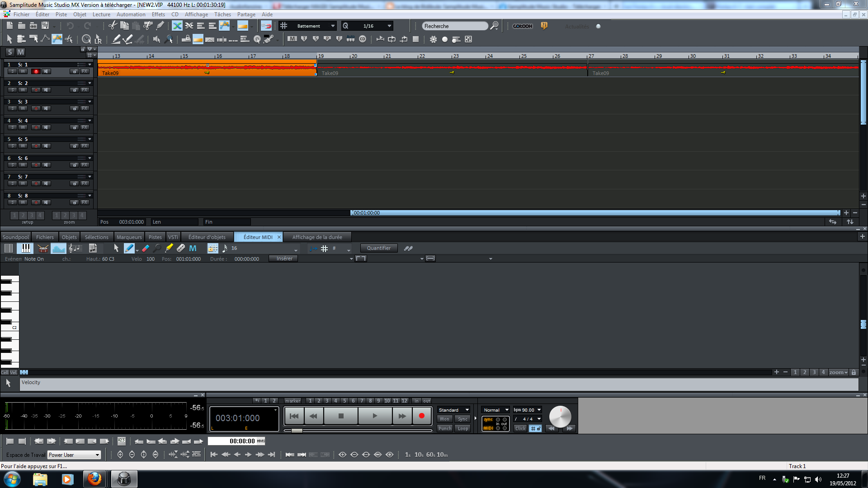
Task: Mute track 1 with its M button
Action: (23, 71)
